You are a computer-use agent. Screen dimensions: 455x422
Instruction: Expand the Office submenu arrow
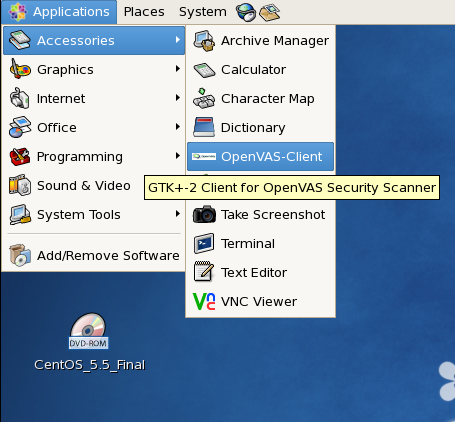pos(178,127)
